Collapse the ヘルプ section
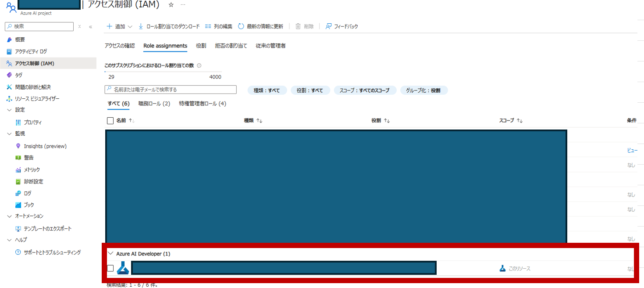Image resolution: width=644 pixels, height=288 pixels. 10,240
